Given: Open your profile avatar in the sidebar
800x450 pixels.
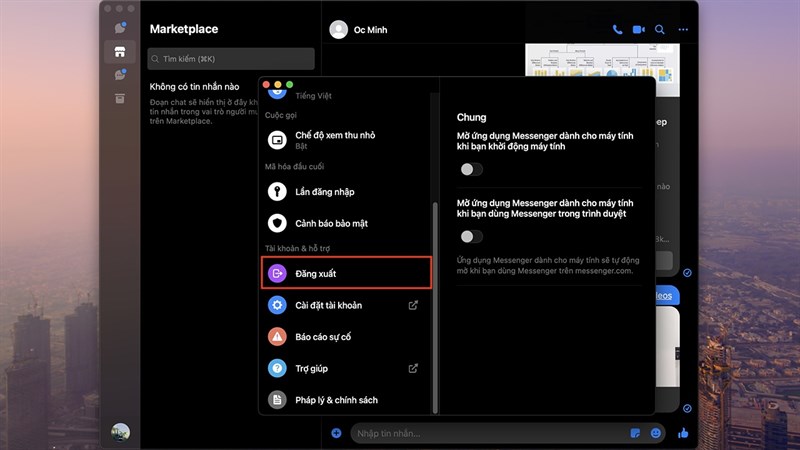Looking at the screenshot, I should (x=120, y=432).
